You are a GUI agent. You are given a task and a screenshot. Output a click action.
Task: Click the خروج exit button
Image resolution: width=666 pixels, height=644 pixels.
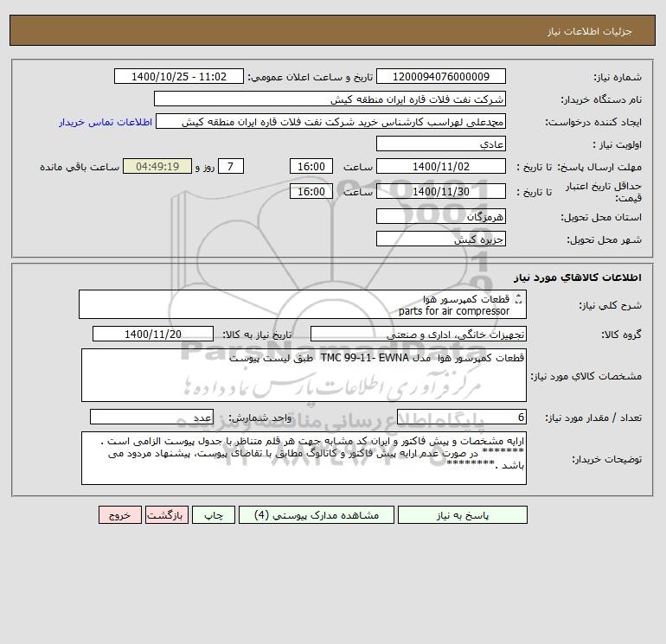119,515
